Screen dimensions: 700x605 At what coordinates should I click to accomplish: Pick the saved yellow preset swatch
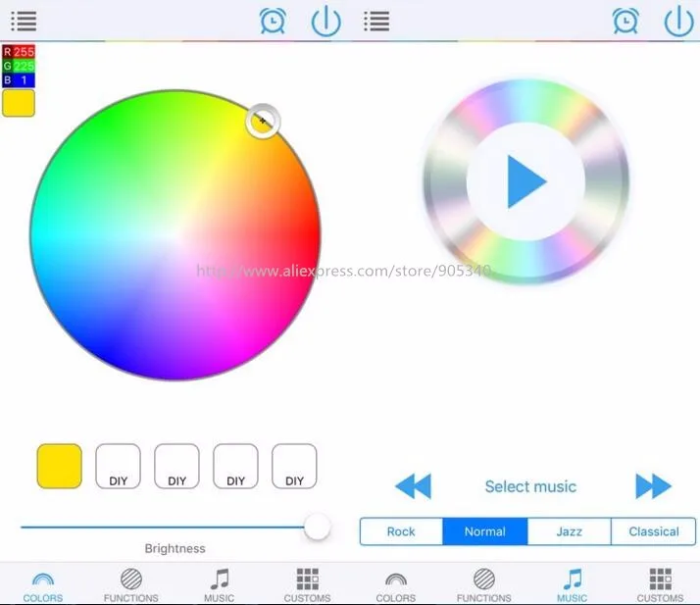[x=60, y=466]
